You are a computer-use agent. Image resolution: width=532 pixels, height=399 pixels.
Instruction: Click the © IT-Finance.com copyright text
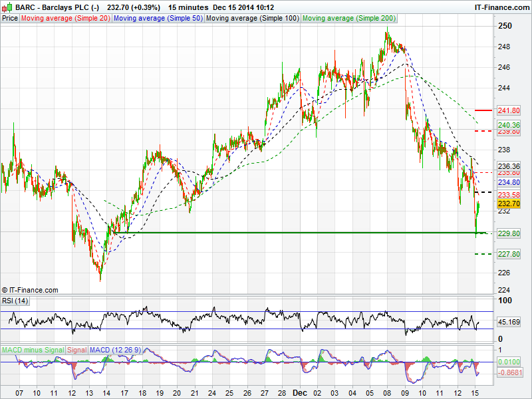click(30, 290)
